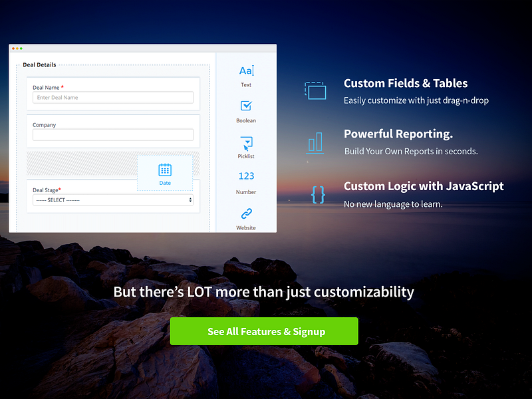Click into the Enter Deal Name field
The height and width of the screenshot is (399, 532).
click(113, 97)
